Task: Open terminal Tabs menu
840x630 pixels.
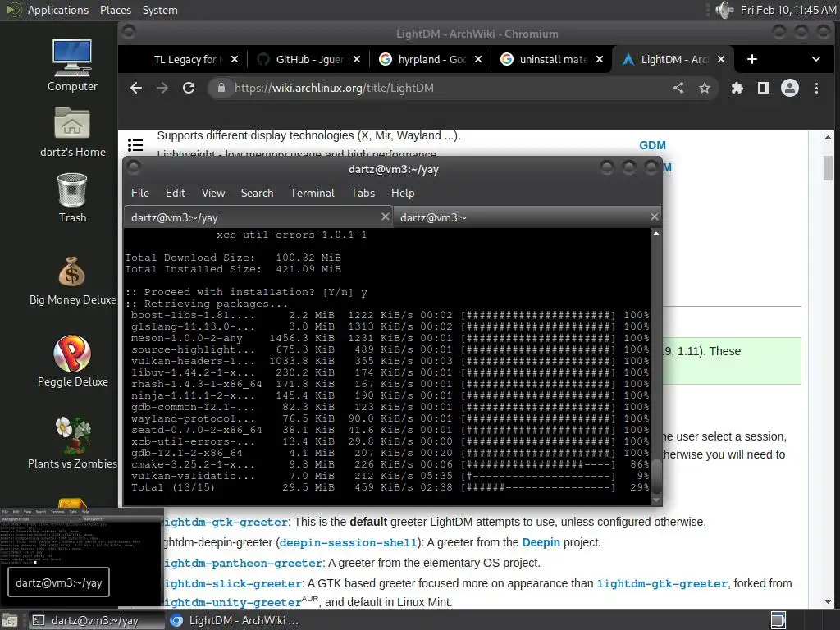Action: 363,193
